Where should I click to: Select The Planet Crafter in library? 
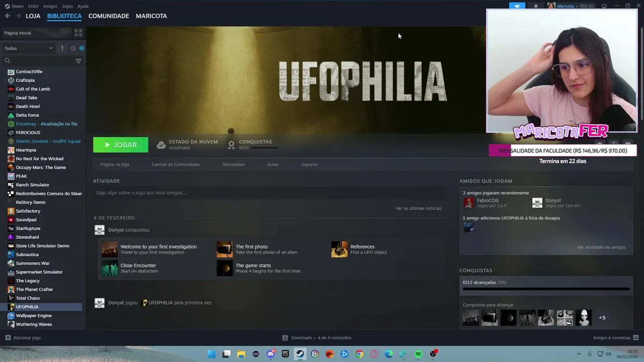(34, 290)
